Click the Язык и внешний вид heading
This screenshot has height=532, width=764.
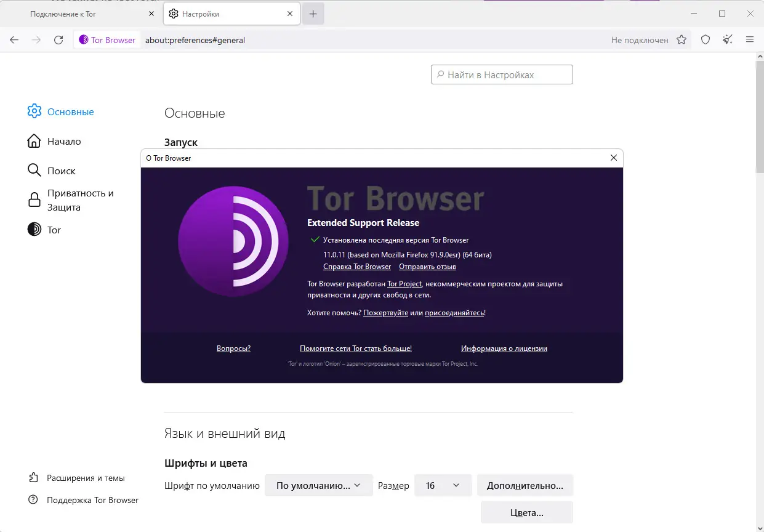[x=225, y=433]
